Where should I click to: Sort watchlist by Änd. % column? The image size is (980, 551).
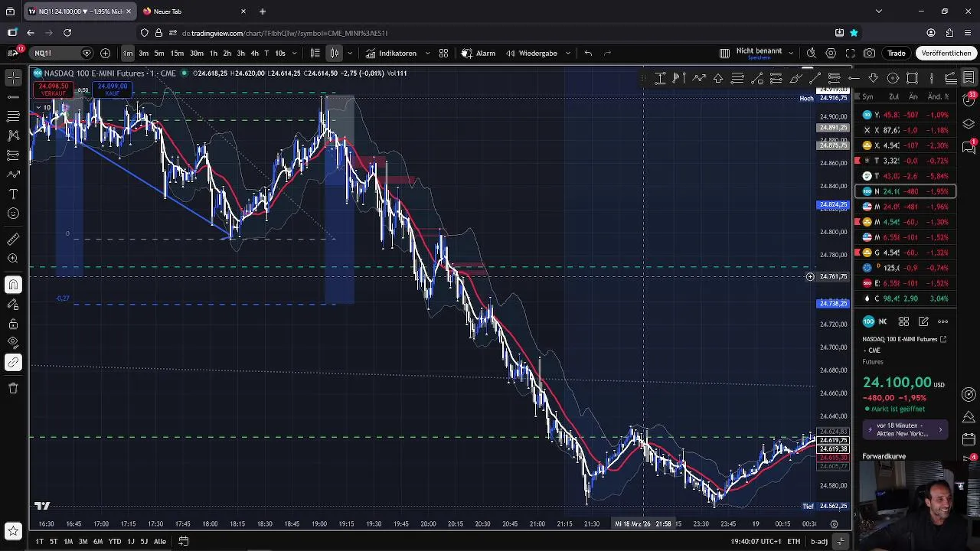pyautogui.click(x=938, y=96)
